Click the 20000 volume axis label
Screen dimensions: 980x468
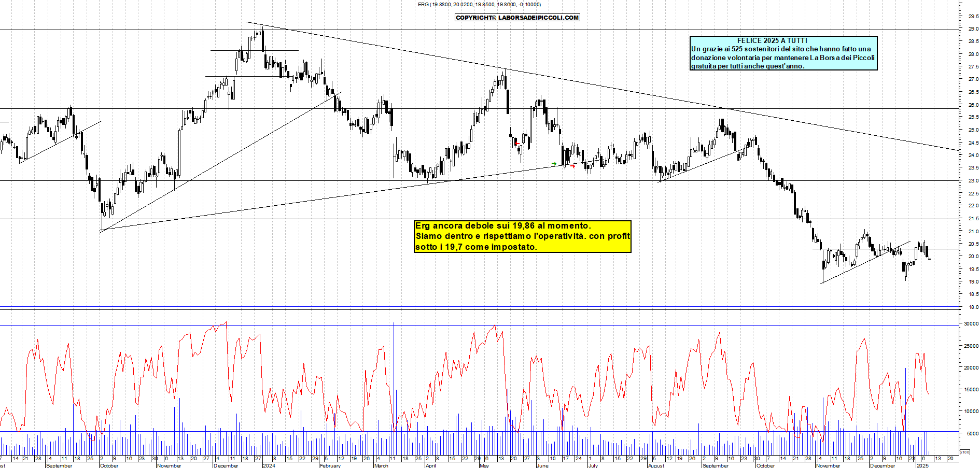971,368
